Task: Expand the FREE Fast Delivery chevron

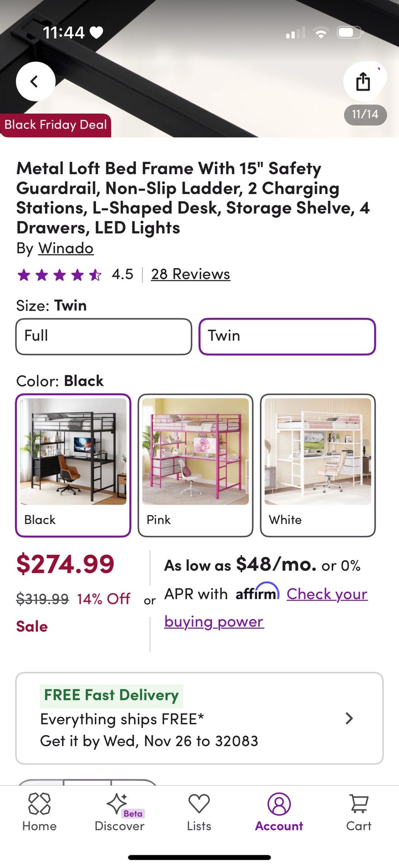Action: tap(349, 718)
